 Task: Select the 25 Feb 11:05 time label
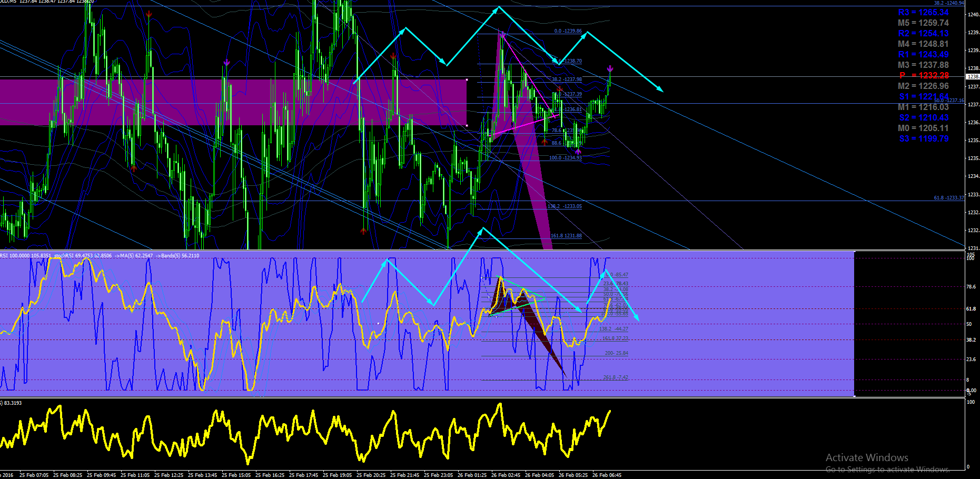(135, 475)
